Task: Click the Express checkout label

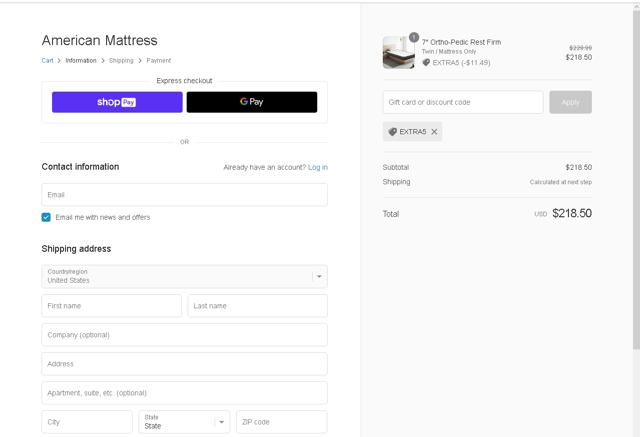Action: pyautogui.click(x=184, y=81)
